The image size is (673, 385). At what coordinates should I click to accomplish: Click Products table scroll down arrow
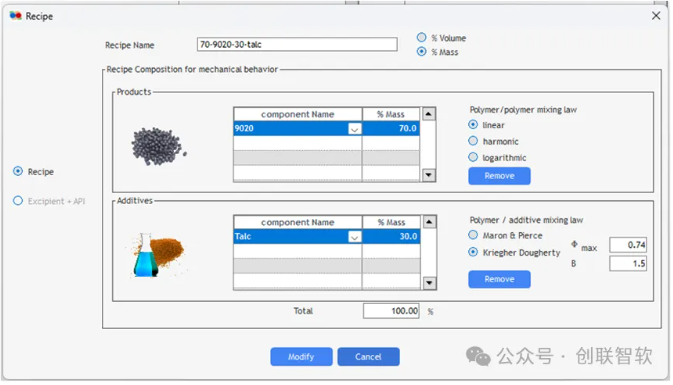pyautogui.click(x=428, y=175)
